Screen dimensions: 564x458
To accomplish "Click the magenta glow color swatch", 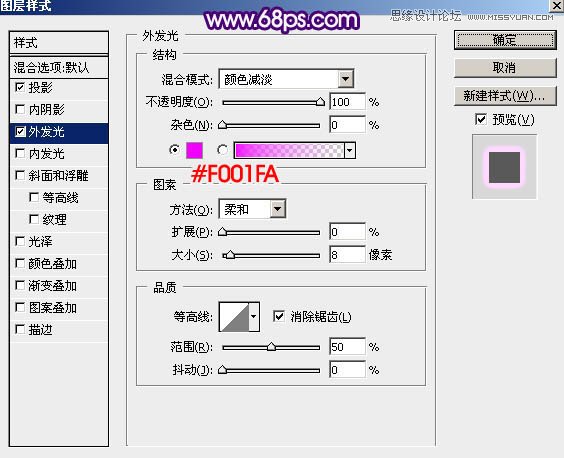I will coord(194,150).
